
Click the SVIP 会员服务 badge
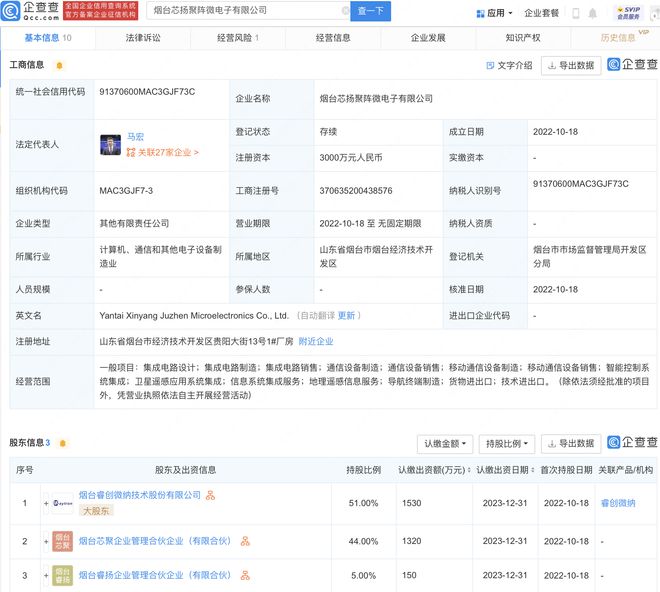[628, 13]
